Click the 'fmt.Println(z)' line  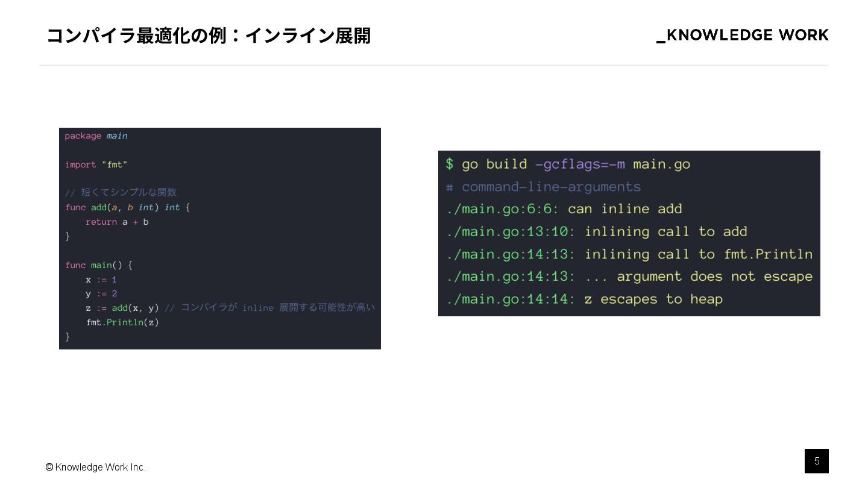pyautogui.click(x=122, y=322)
